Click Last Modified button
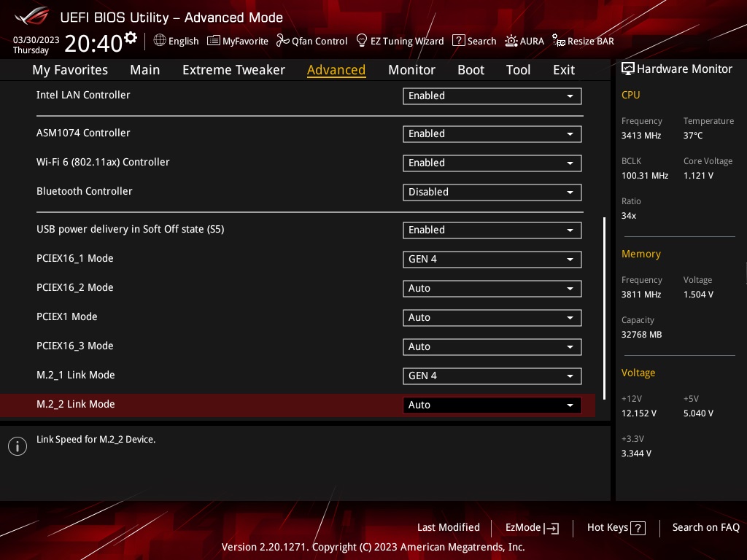The width and height of the screenshot is (747, 560). (x=449, y=528)
